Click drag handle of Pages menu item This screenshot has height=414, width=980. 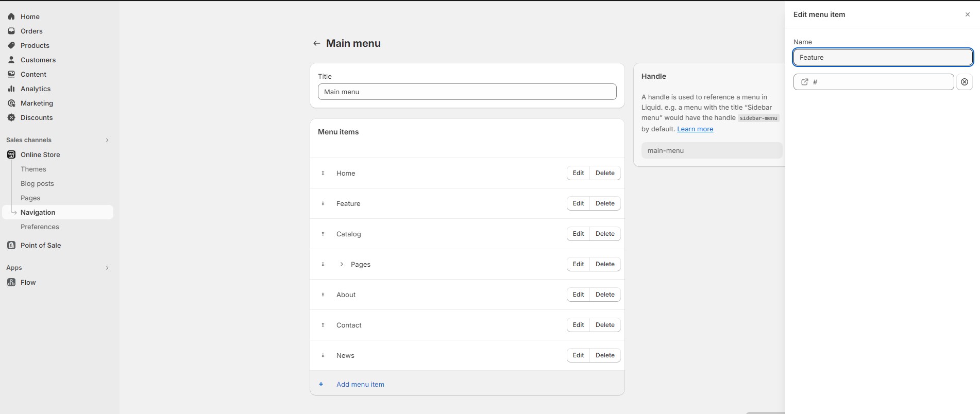click(323, 264)
